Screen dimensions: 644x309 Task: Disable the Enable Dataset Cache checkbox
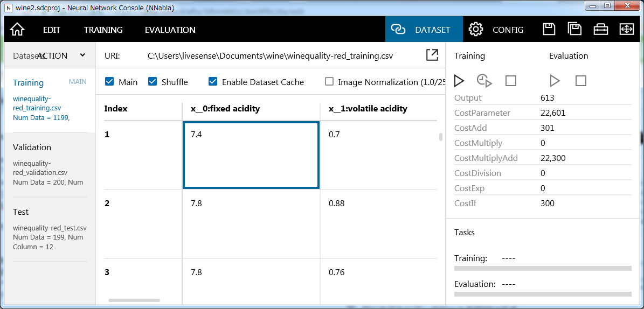click(x=213, y=82)
